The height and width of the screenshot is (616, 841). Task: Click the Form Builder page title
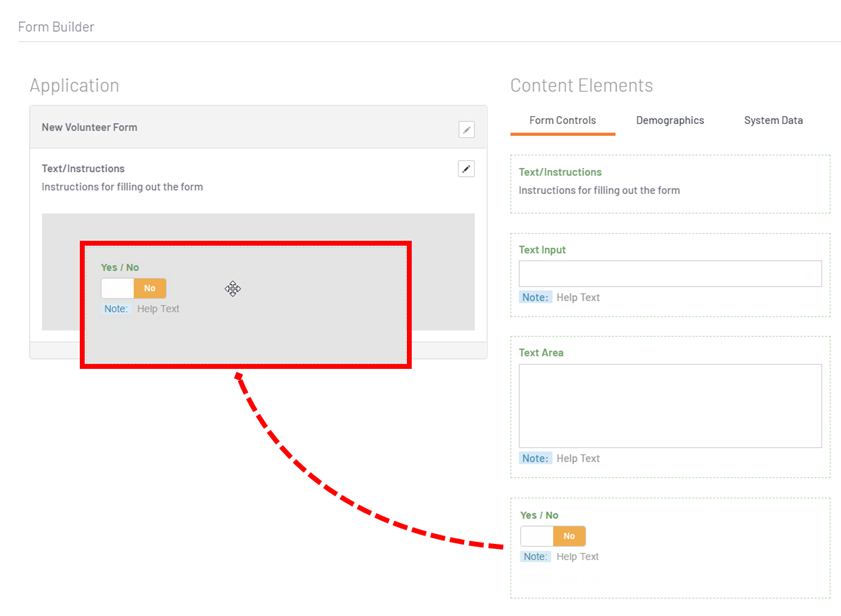56,27
